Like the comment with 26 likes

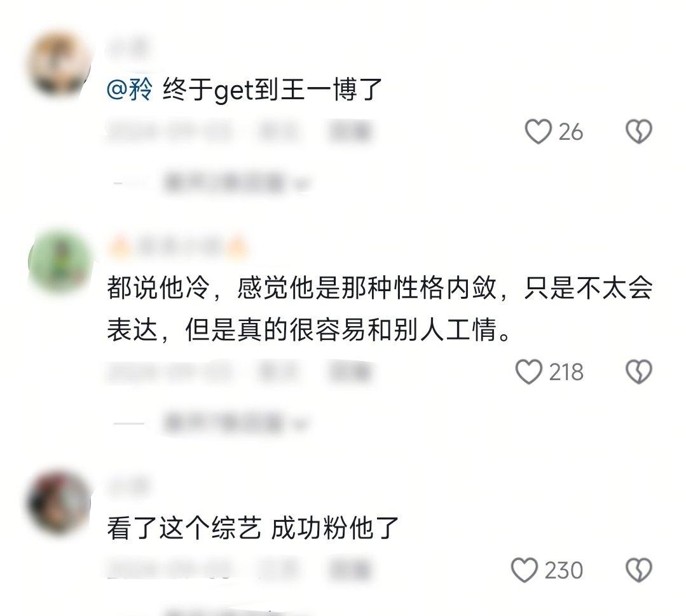pos(538,132)
